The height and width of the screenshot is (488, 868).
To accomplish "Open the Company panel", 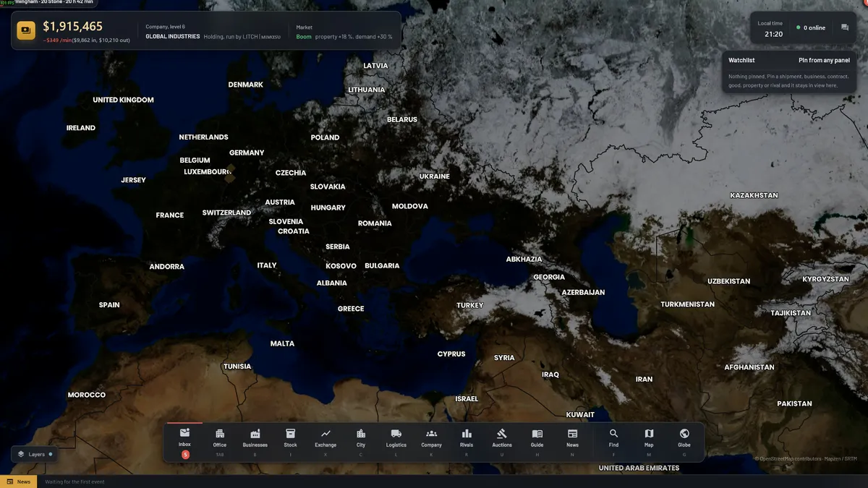I will [431, 442].
